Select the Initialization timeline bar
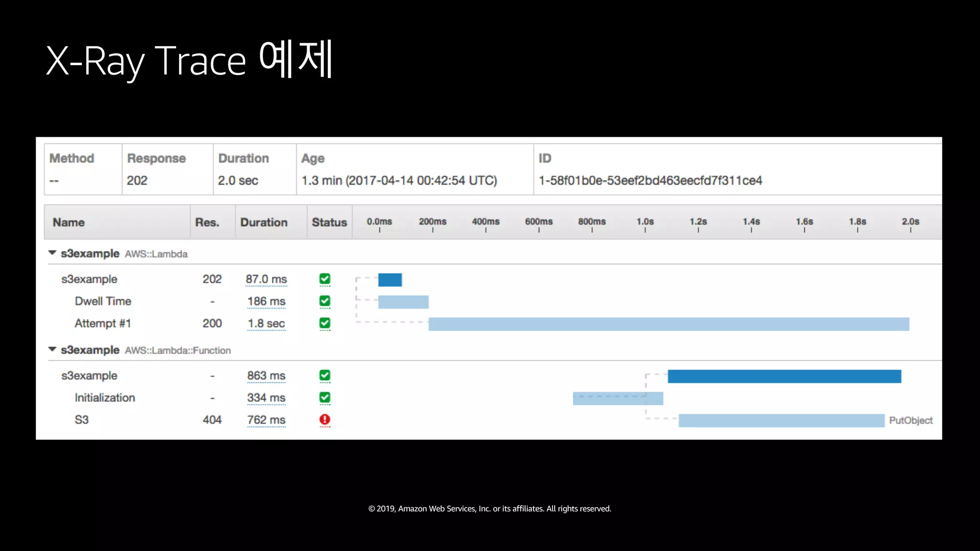Image resolution: width=980 pixels, height=551 pixels. pyautogui.click(x=618, y=398)
